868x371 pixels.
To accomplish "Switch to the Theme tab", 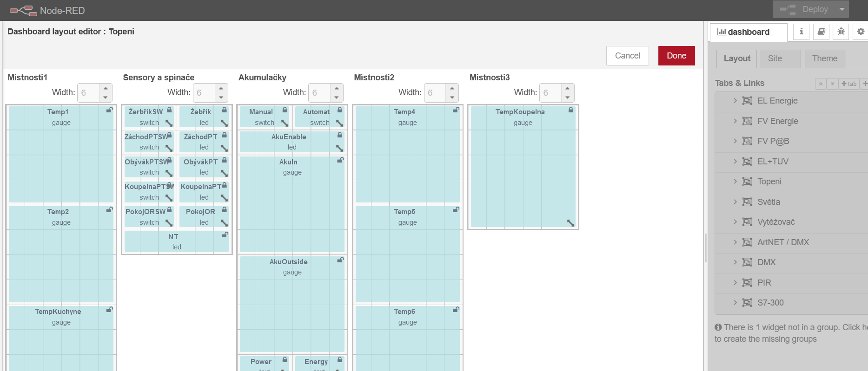I will [824, 59].
